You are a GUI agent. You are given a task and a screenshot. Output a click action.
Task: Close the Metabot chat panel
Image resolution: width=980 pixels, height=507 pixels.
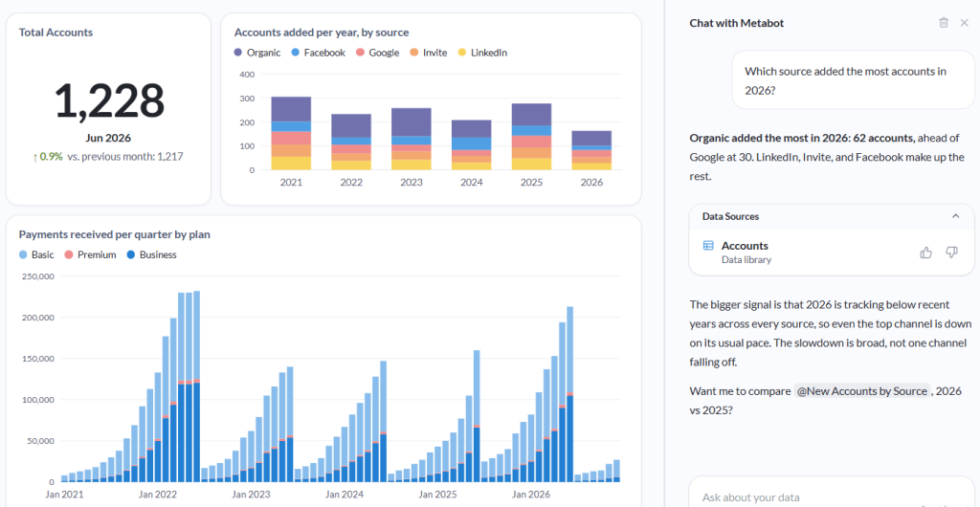coord(964,22)
